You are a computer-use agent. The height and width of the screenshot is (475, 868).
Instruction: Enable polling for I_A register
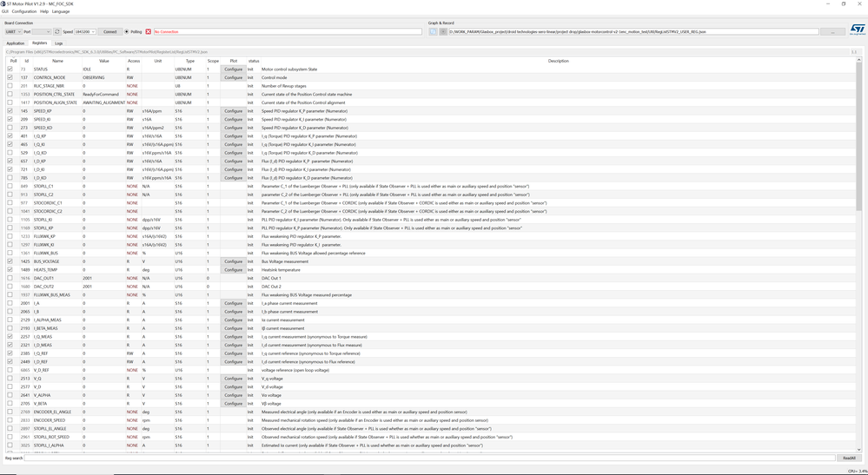(x=10, y=303)
